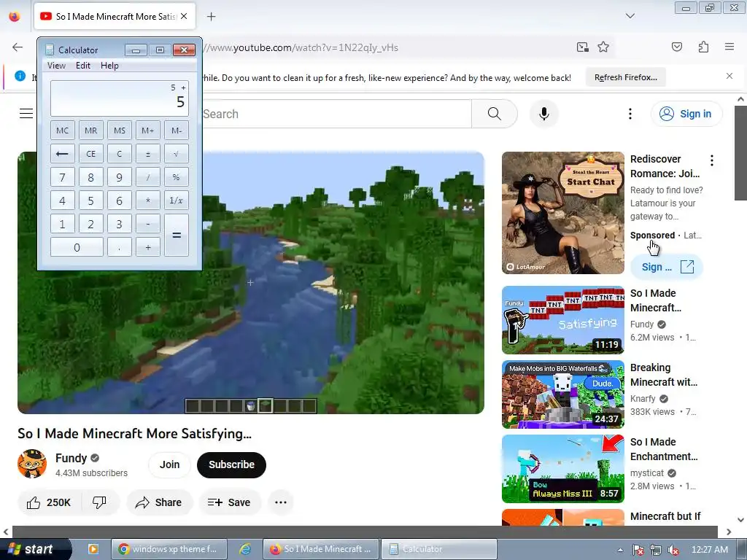
Task: Close the Minecraft video tab
Action: (184, 16)
